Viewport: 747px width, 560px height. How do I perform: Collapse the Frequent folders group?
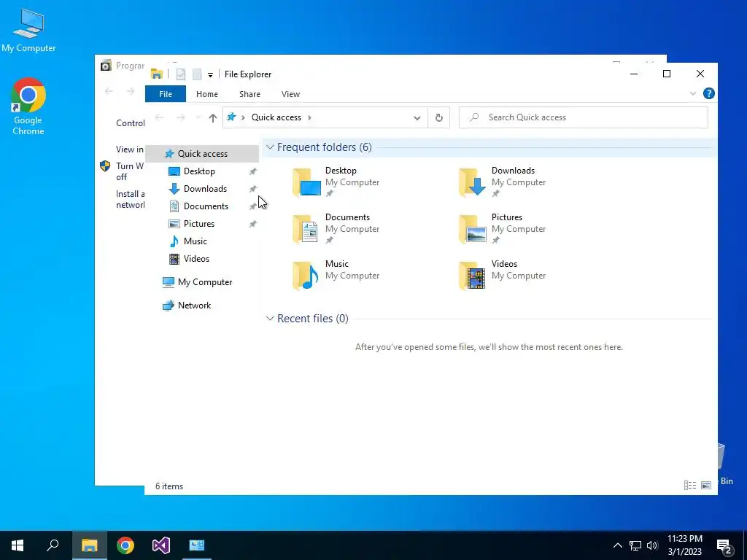(270, 147)
